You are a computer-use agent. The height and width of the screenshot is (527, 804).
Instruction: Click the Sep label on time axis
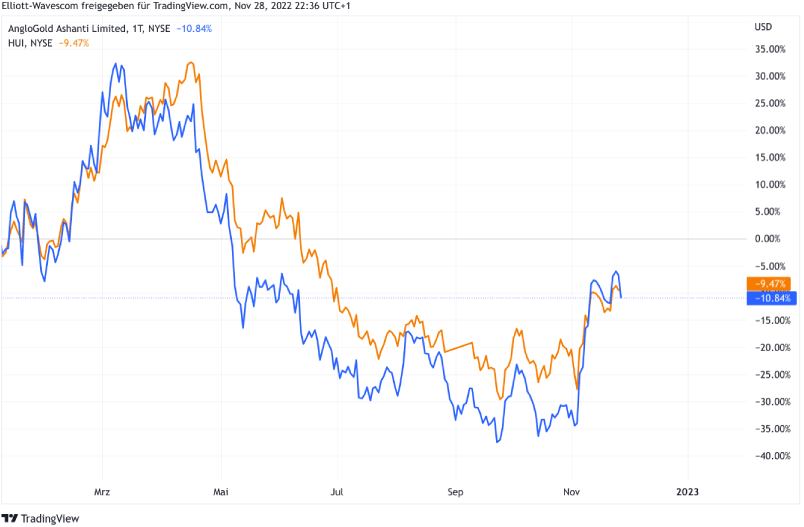[456, 492]
